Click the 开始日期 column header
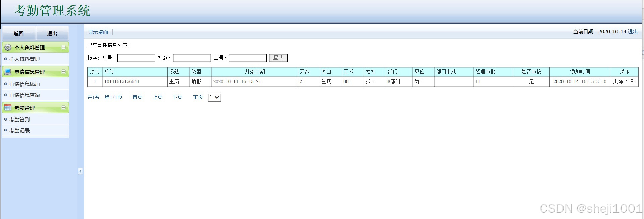644x219 pixels. point(255,71)
